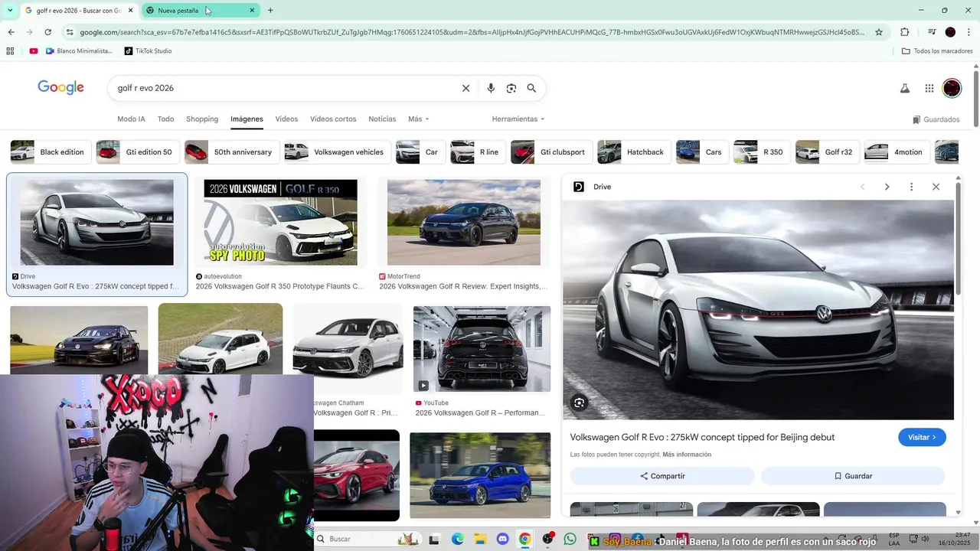Go to next image in preview panel
The image size is (980, 551).
887,187
